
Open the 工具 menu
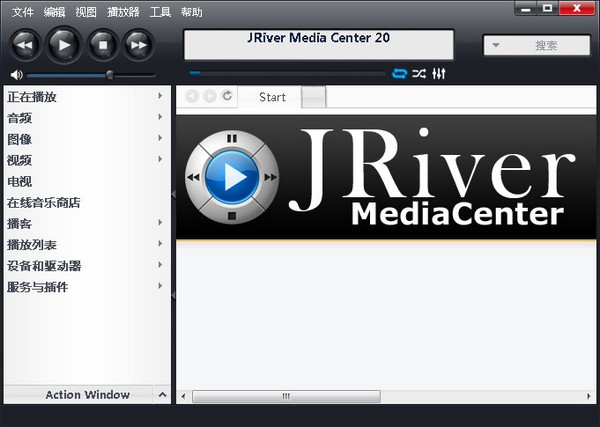[x=160, y=12]
